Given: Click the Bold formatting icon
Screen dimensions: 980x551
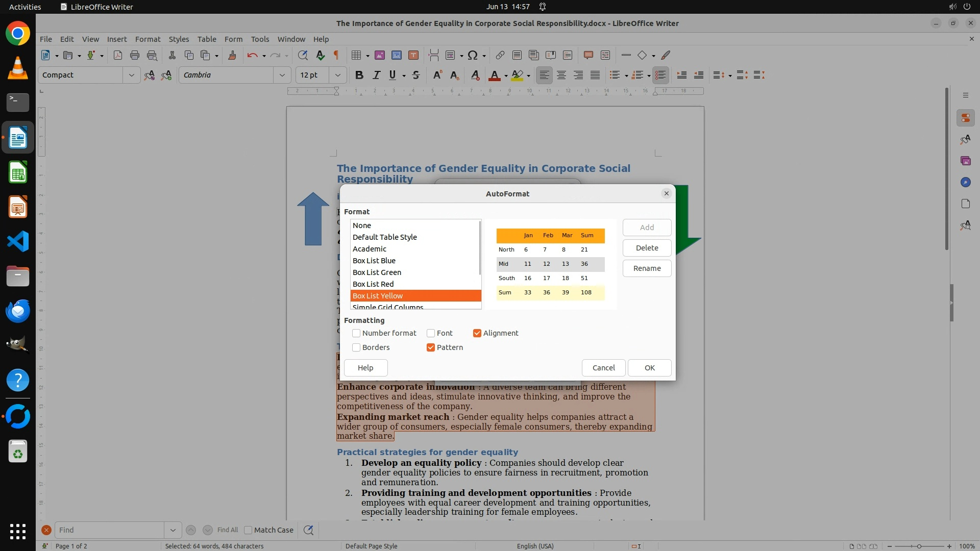Looking at the screenshot, I should 359,75.
